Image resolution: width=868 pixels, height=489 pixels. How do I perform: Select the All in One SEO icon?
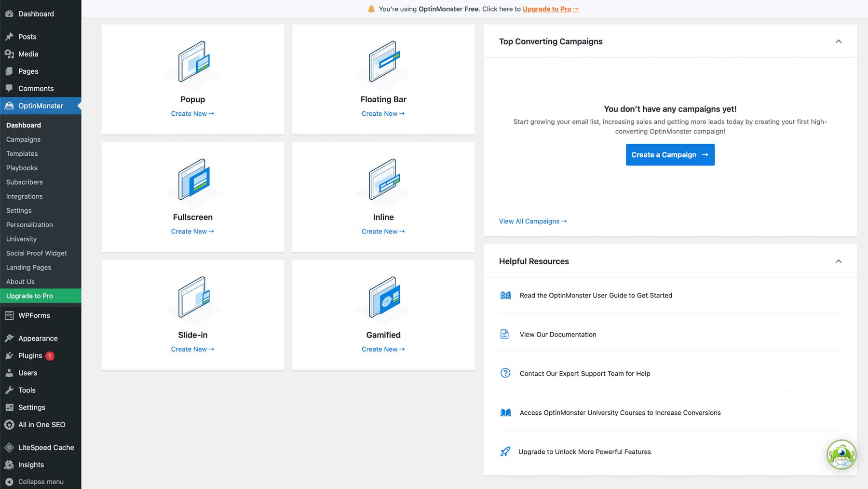point(9,424)
